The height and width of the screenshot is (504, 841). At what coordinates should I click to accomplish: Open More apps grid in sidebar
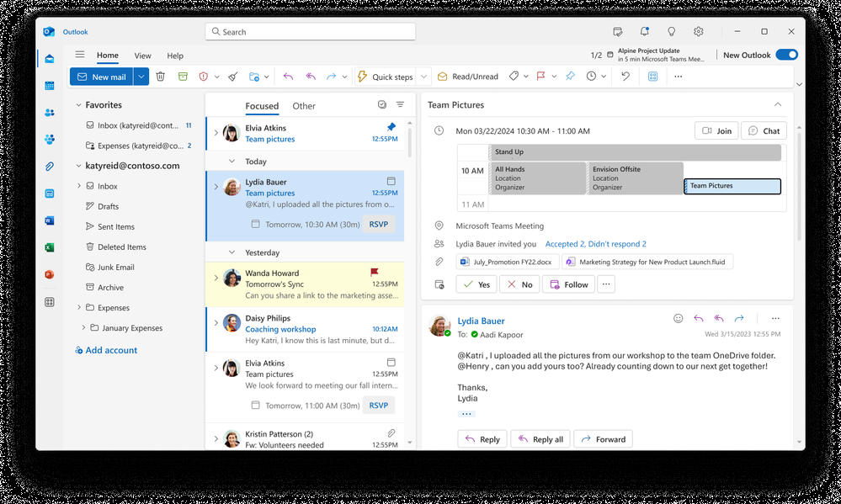pos(50,302)
